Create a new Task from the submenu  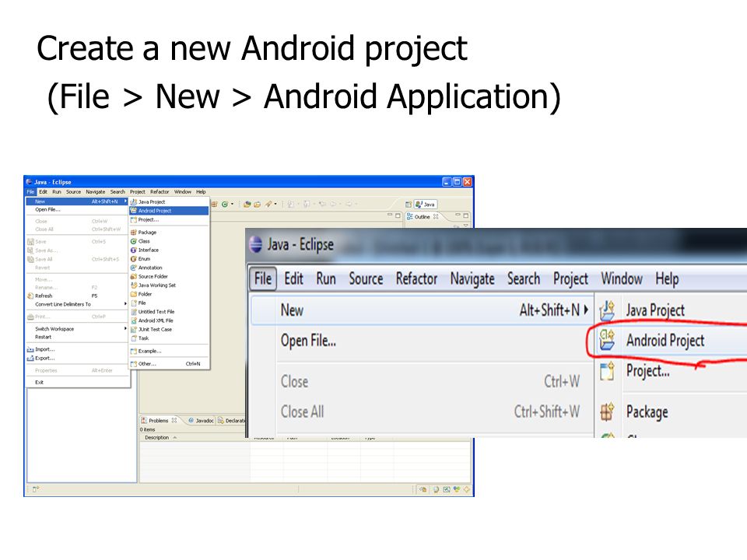(x=169, y=338)
